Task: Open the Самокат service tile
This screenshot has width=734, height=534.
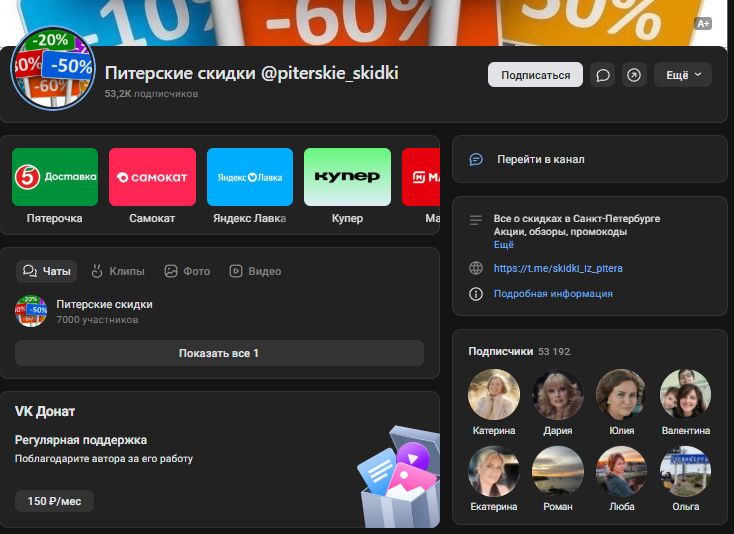Action: click(x=152, y=177)
